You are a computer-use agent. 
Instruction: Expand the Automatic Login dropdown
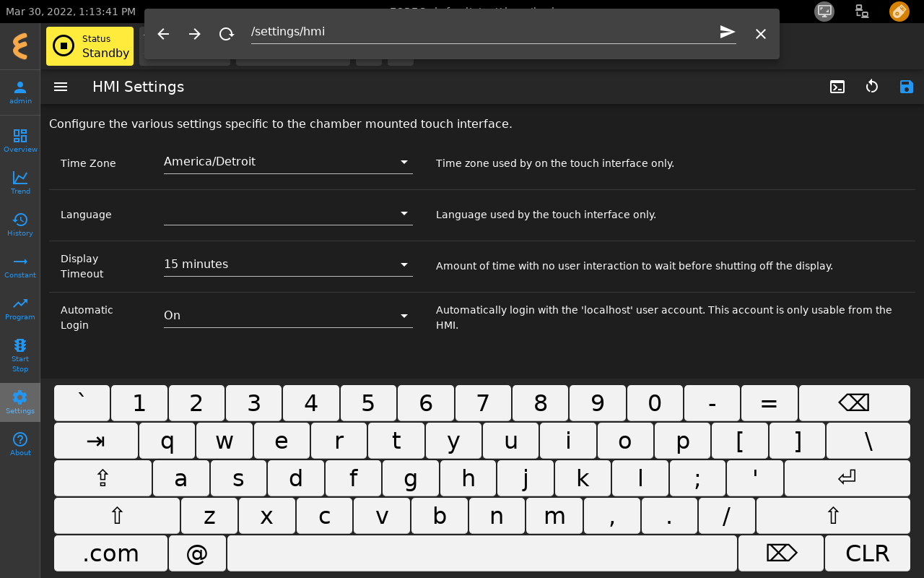click(x=288, y=316)
